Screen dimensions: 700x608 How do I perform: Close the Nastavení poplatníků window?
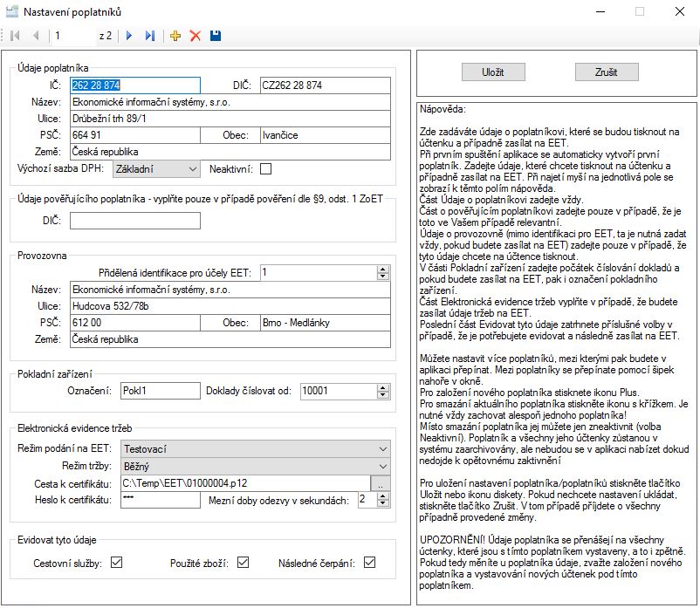[679, 11]
